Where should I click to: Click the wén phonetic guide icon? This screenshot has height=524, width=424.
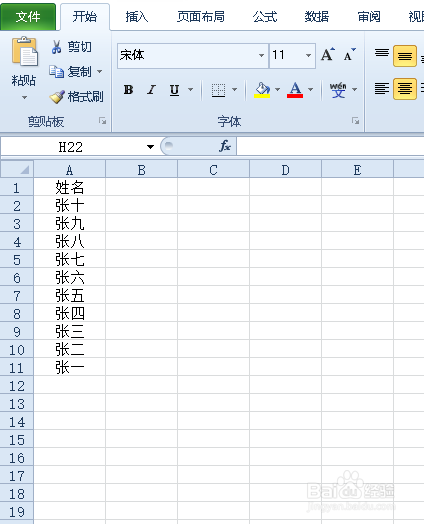click(x=338, y=90)
